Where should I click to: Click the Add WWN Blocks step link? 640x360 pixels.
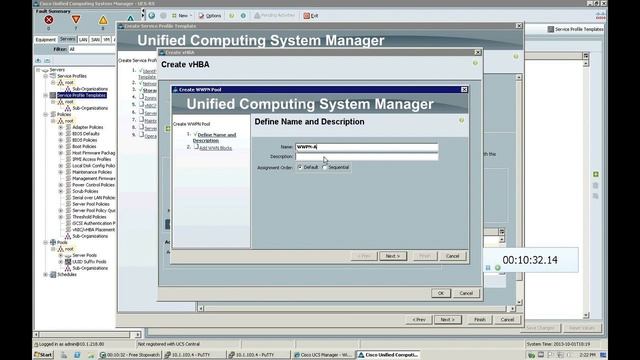pyautogui.click(x=215, y=148)
